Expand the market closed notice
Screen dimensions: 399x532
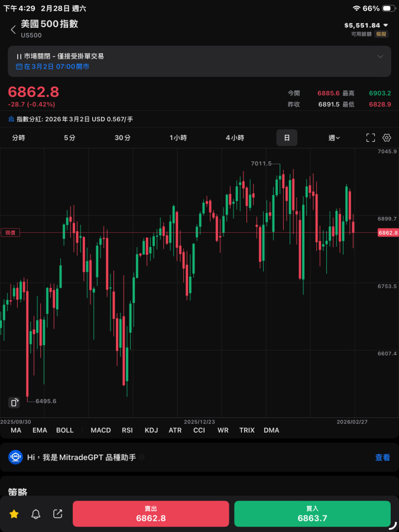379,57
